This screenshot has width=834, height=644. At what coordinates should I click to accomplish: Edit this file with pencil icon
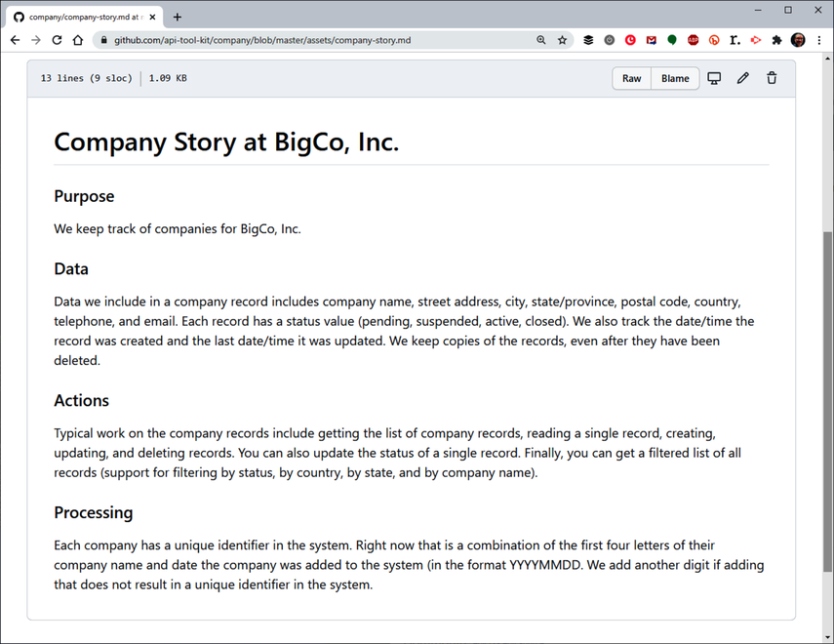[x=743, y=78]
